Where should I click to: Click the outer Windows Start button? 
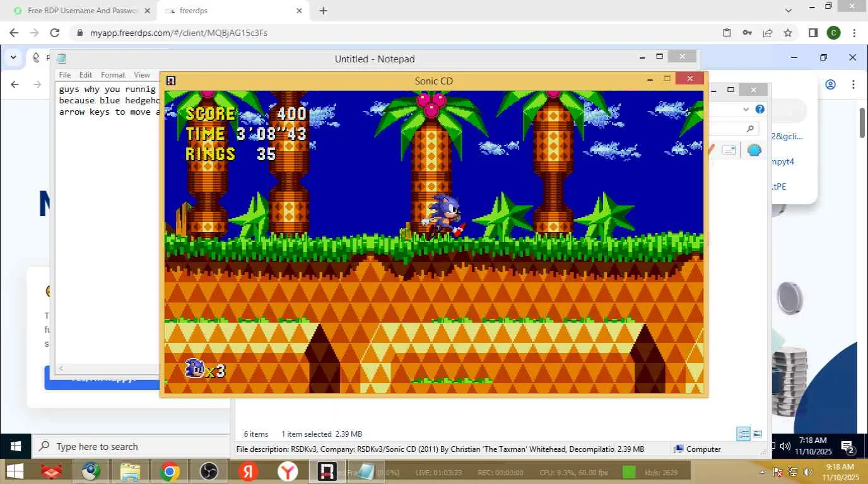[x=16, y=446]
